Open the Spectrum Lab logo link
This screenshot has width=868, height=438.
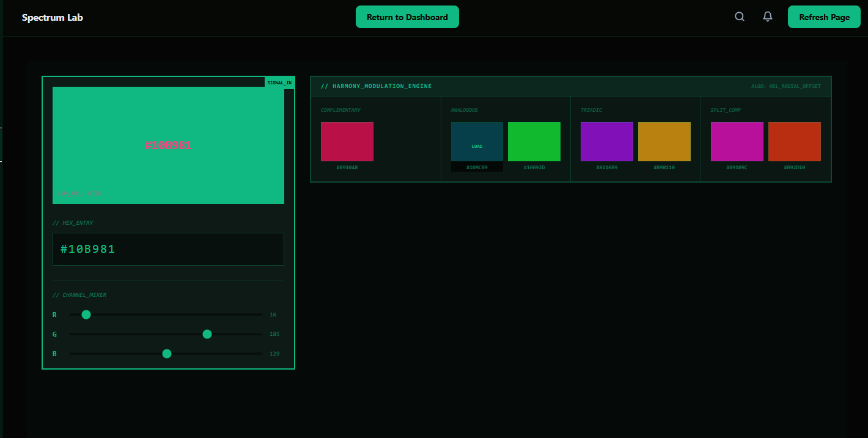coord(53,17)
